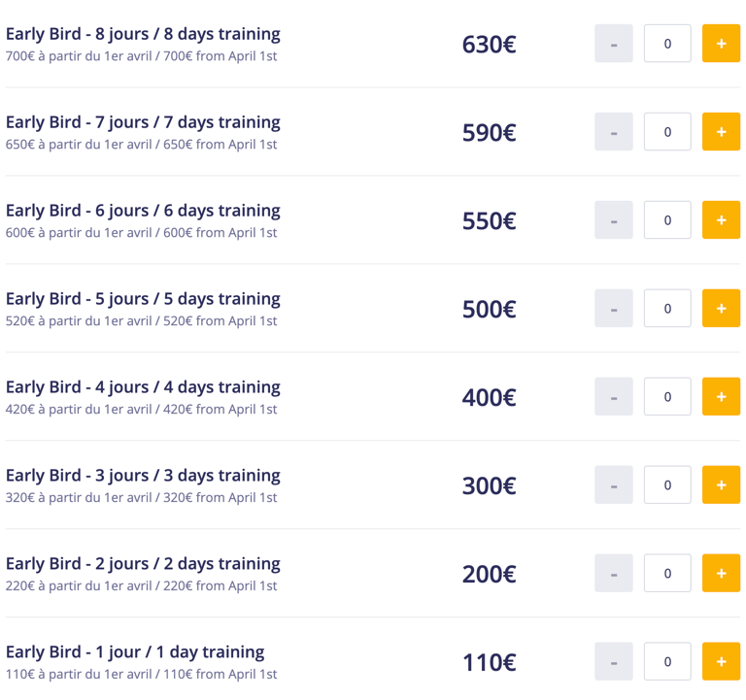Click minus for Early Bird 3 days
The width and height of the screenshot is (746, 700).
[x=614, y=485]
